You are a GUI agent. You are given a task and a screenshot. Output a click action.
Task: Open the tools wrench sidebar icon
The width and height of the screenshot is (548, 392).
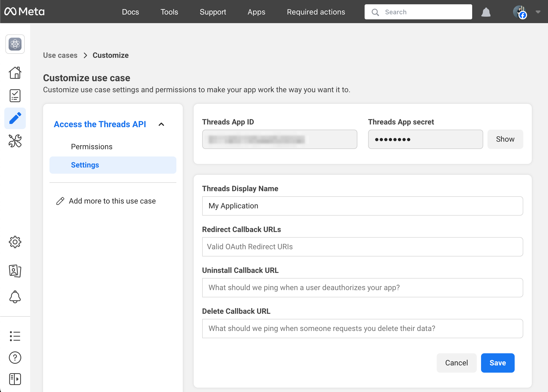tap(15, 141)
